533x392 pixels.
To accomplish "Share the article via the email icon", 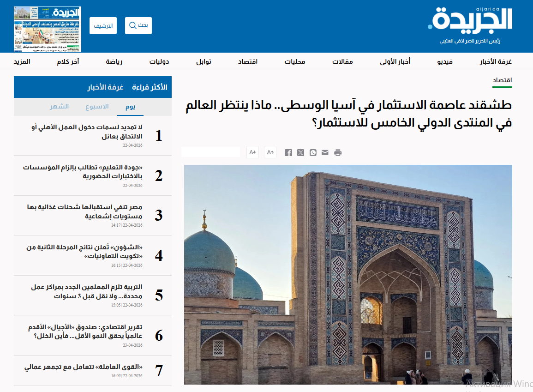I will [x=325, y=153].
